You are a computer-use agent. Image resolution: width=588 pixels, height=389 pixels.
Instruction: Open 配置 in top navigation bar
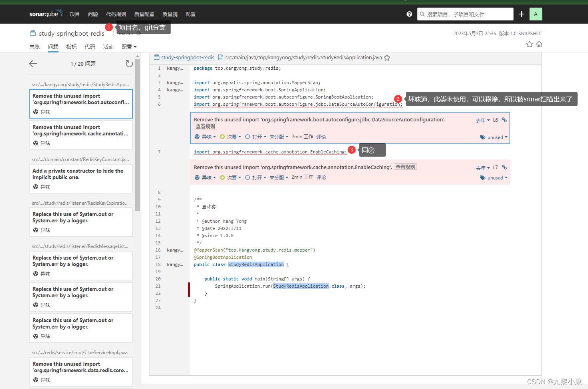[191, 14]
